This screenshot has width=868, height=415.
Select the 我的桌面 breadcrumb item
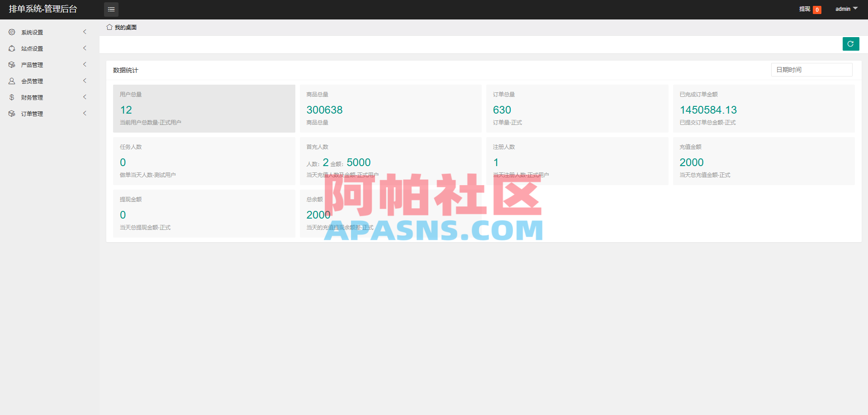126,27
